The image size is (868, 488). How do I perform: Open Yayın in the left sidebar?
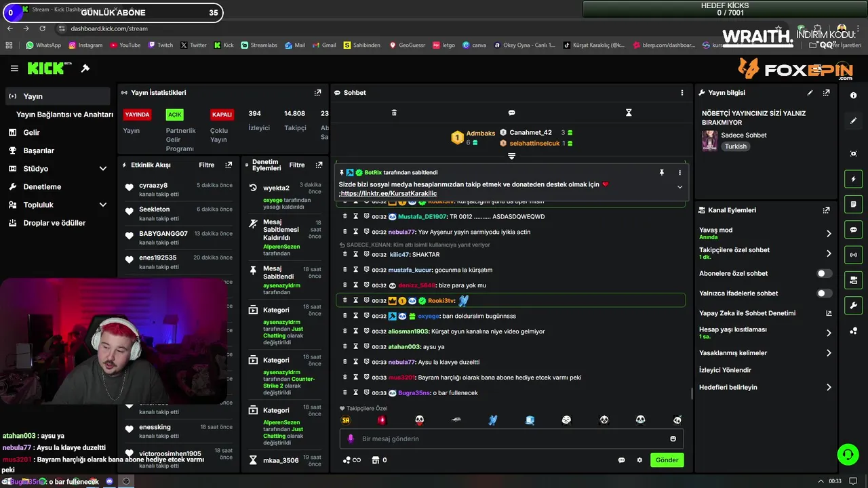click(x=58, y=96)
